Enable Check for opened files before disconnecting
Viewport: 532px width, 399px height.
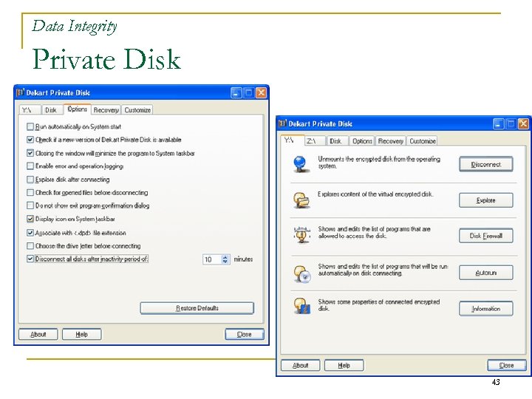pyautogui.click(x=30, y=192)
